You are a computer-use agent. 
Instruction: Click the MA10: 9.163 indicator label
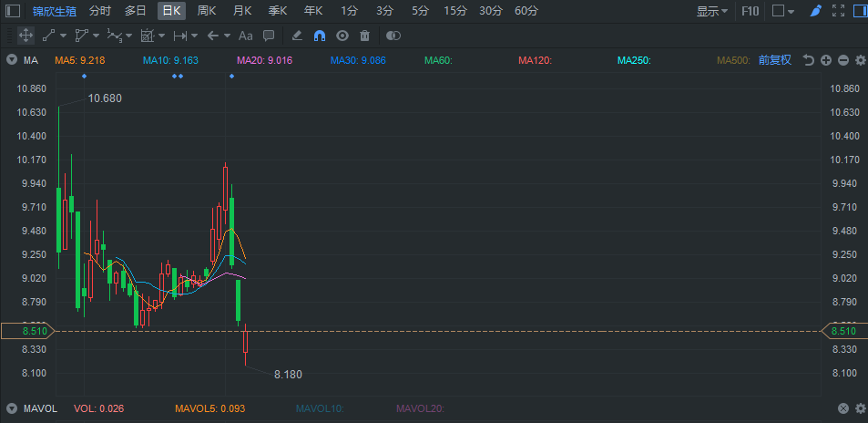point(170,60)
